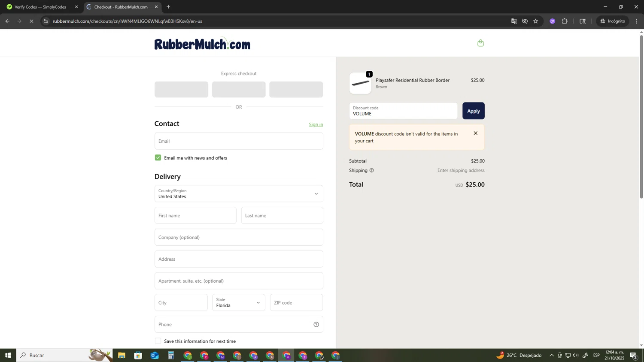This screenshot has height=362, width=644.
Task: Open Chrome's three-dot menu
Action: (637, 21)
